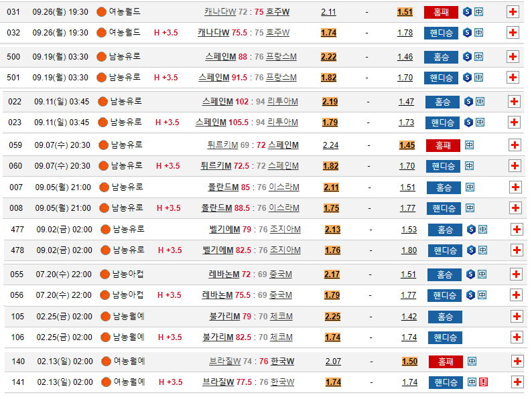The width and height of the screenshot is (532, 399).
Task: Click the basketball icon in row 500
Action: coord(101,57)
